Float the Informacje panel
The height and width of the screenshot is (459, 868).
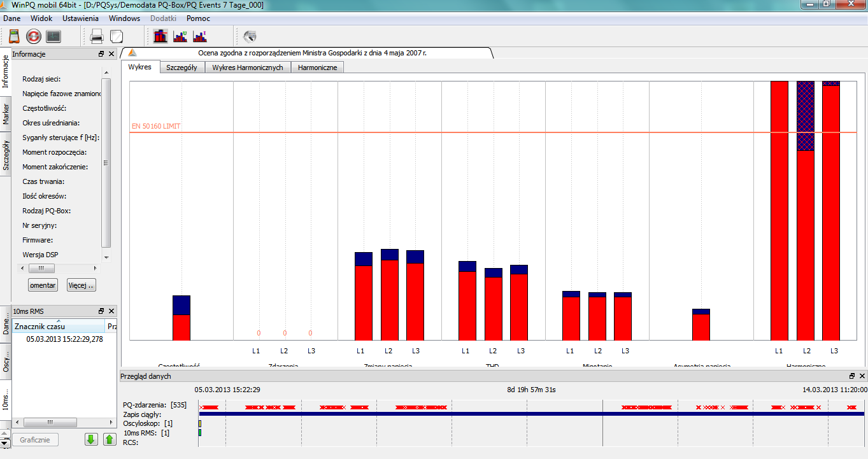[x=101, y=54]
